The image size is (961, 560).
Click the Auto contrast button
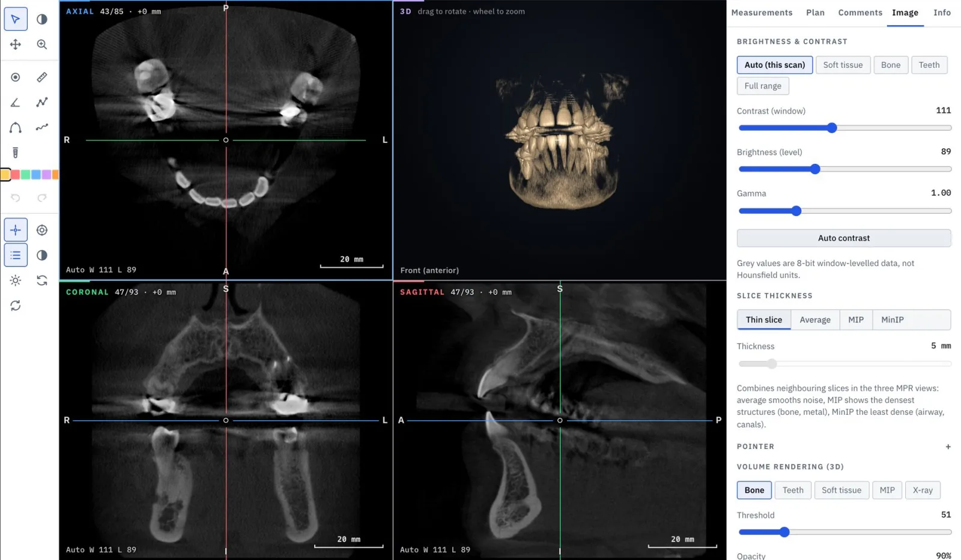[x=843, y=238]
